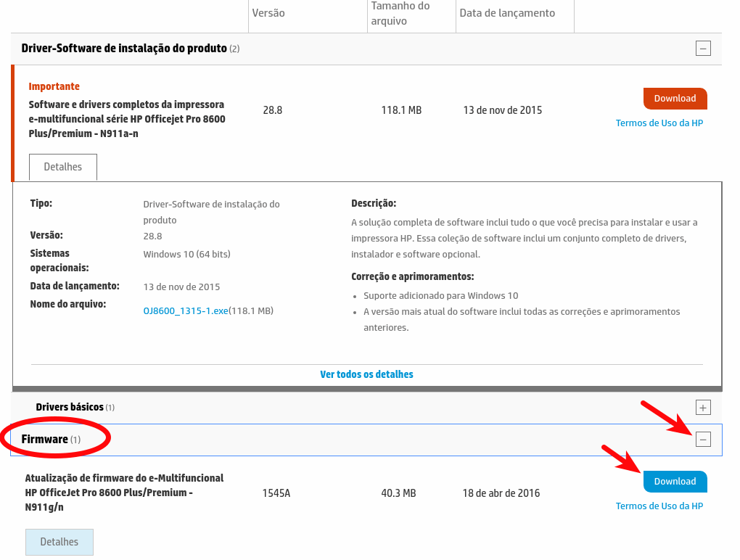Screen dimensions: 740x560
Task: Expand the Drivers básicos section
Action: (703, 408)
